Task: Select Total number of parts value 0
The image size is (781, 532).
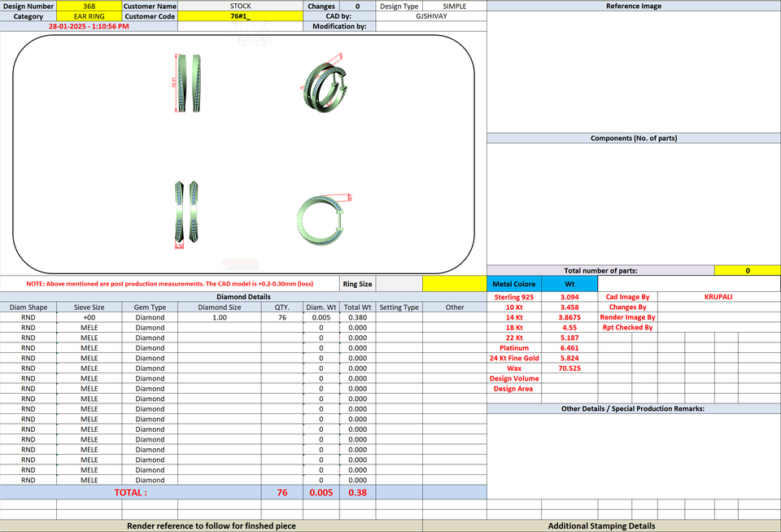Action: (x=747, y=271)
